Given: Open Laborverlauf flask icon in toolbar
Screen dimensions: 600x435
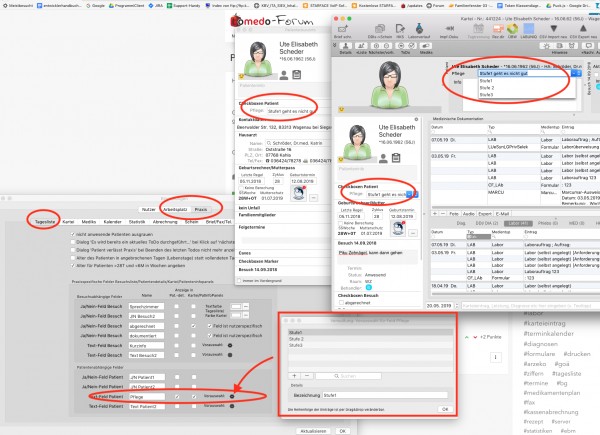Looking at the screenshot, I should tap(419, 29).
